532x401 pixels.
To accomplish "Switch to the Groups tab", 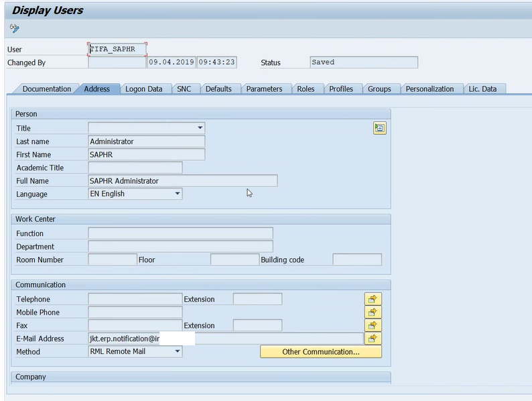I will click(x=379, y=89).
